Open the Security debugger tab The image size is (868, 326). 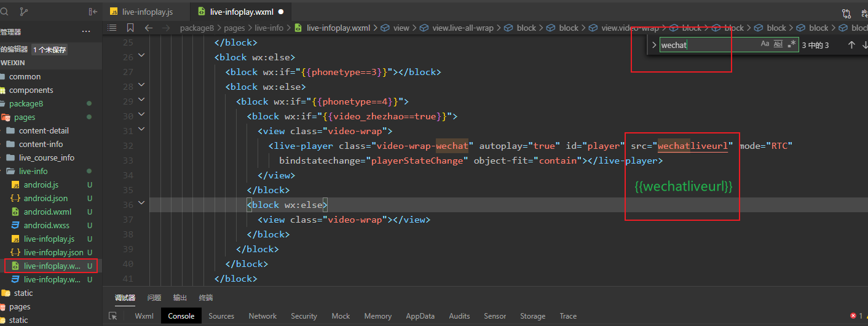click(304, 316)
